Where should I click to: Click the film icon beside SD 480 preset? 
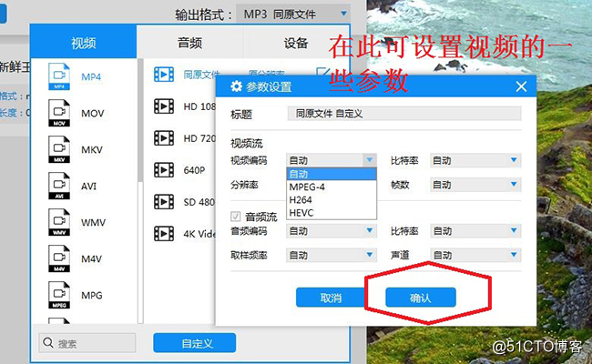(164, 202)
